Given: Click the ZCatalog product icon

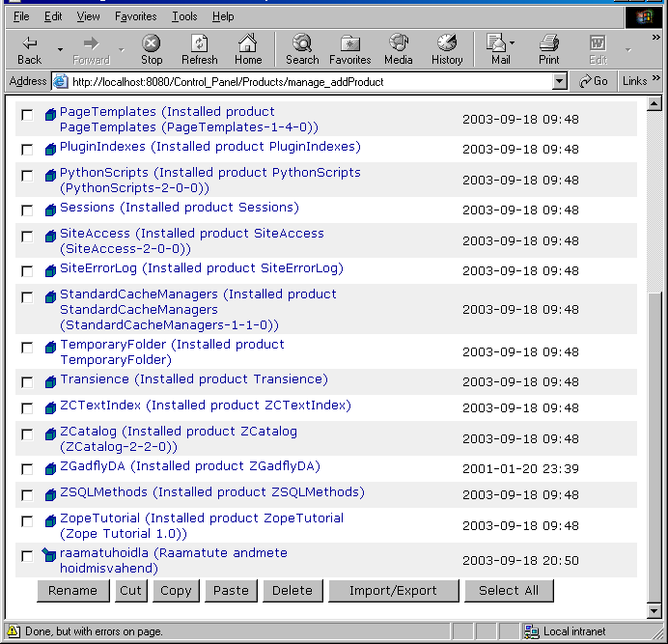Looking at the screenshot, I should pyautogui.click(x=50, y=434).
